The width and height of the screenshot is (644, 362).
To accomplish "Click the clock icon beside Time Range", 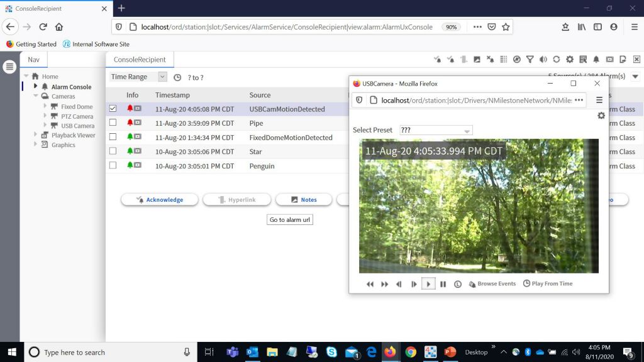I will pos(177,77).
